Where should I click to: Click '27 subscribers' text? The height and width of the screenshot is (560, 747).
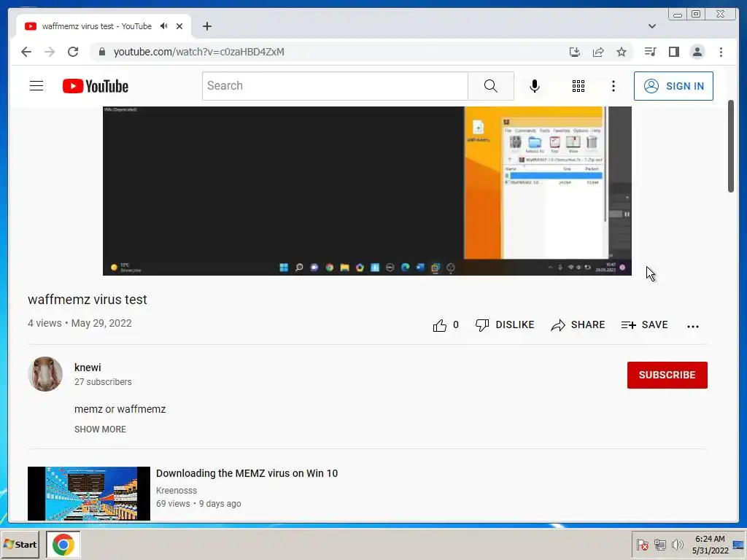[x=103, y=382]
